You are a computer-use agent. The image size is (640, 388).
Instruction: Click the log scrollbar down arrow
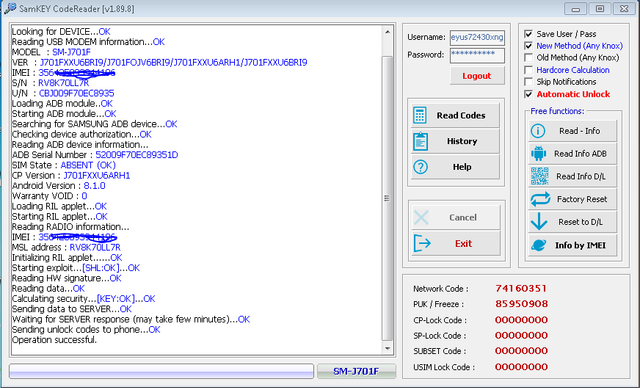[x=387, y=348]
